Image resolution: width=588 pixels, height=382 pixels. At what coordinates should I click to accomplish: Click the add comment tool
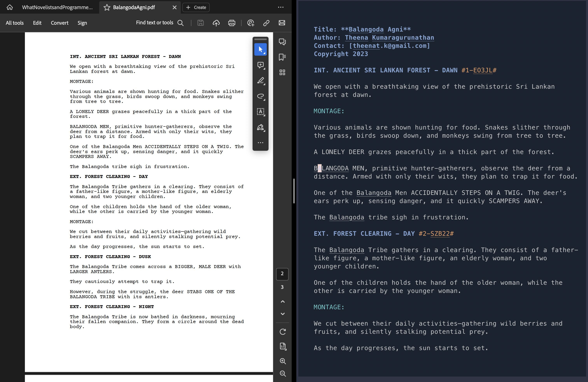coord(260,65)
